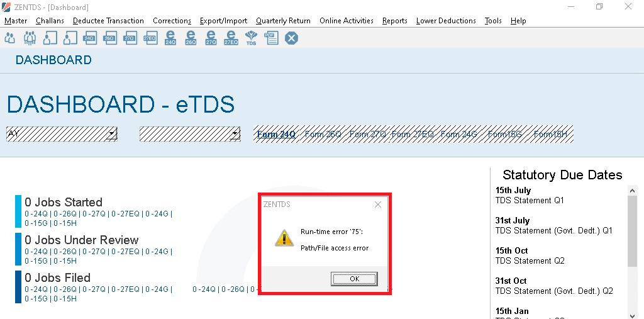Open the Help menu
The image size is (644, 319).
point(518,21)
